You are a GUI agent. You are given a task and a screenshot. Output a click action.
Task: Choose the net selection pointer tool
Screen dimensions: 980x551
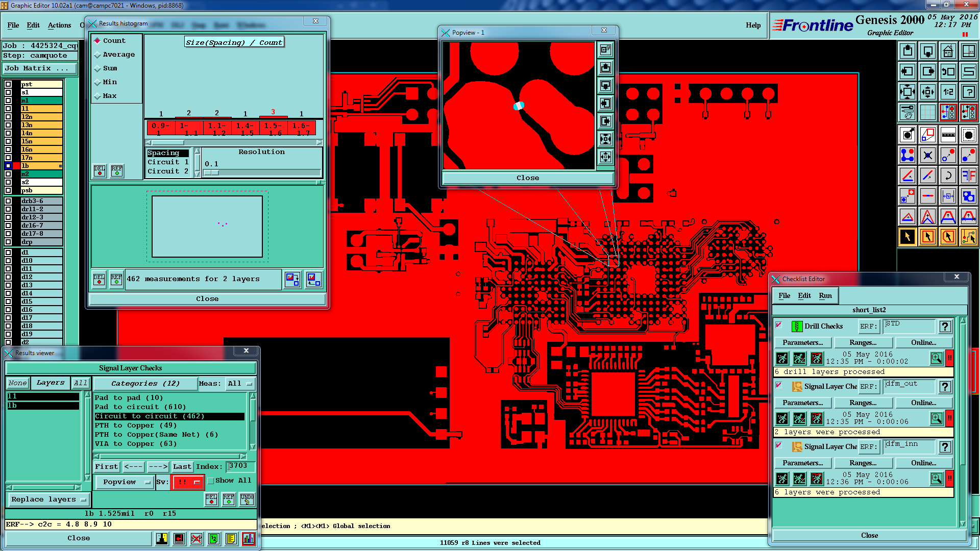968,237
